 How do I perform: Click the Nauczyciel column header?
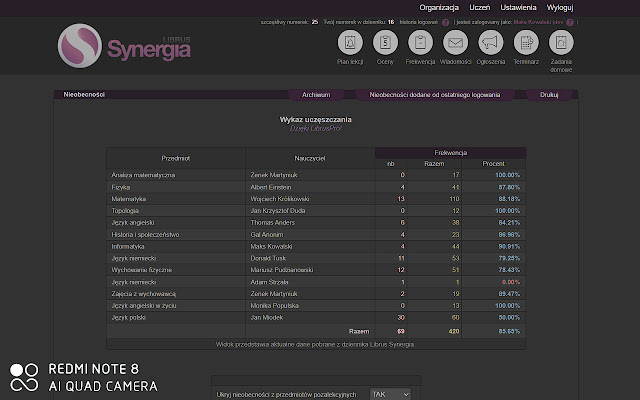[x=310, y=158]
